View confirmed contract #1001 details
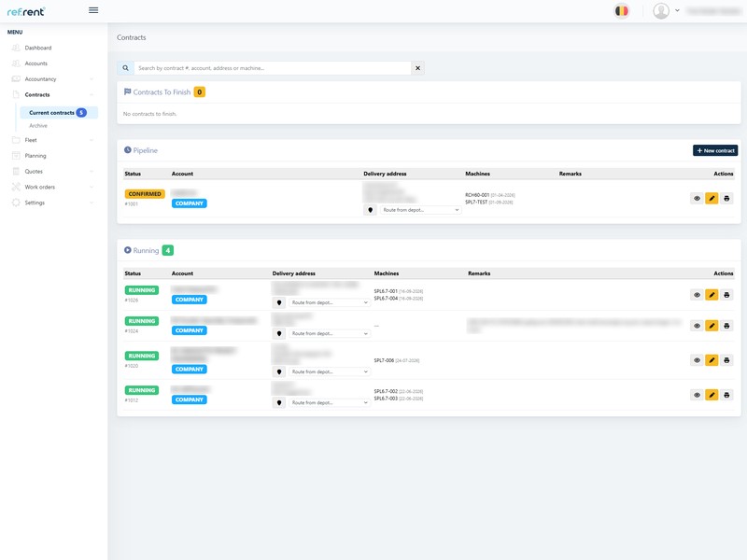The image size is (747, 560). pyautogui.click(x=697, y=198)
